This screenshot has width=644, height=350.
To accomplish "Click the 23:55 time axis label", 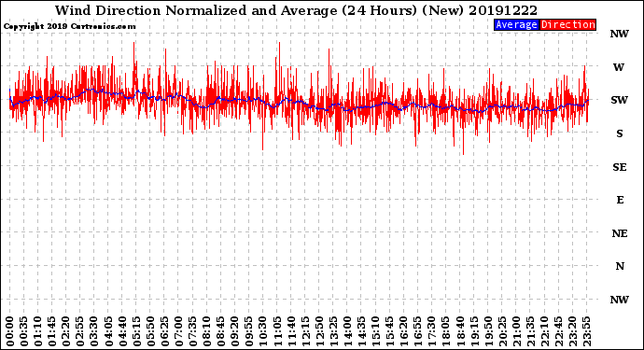I will [x=586, y=331].
